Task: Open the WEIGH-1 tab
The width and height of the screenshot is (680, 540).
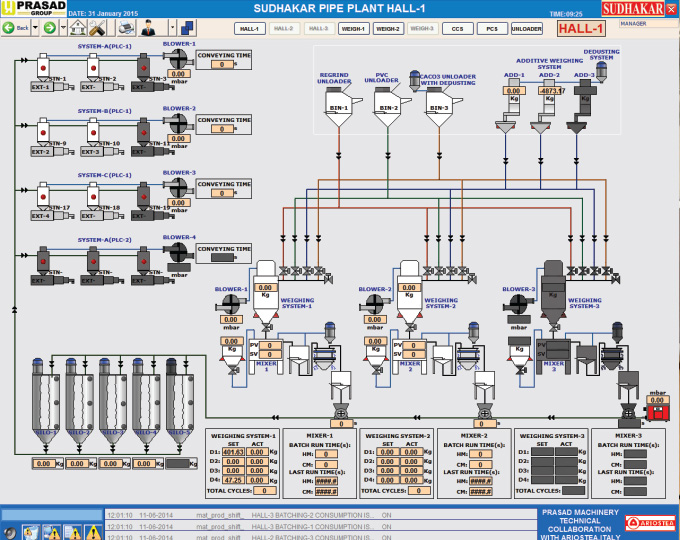Action: (353, 29)
